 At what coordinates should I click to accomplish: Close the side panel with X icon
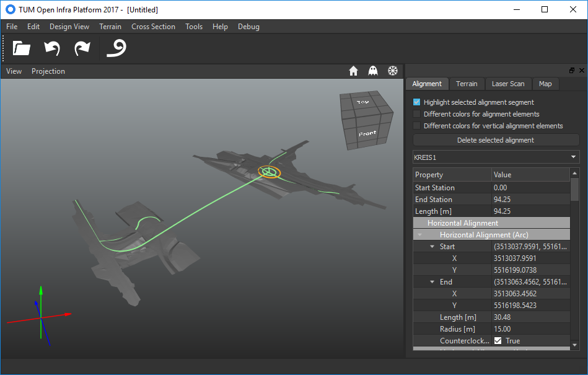(x=582, y=70)
